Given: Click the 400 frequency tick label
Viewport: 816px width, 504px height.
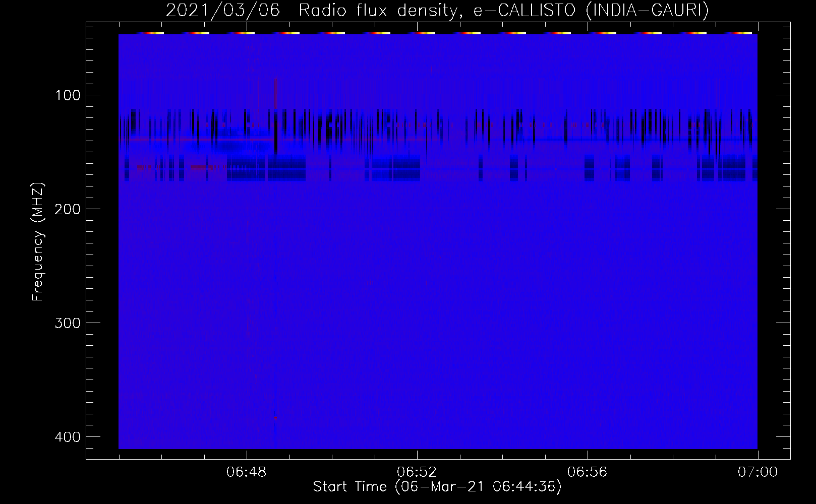Looking at the screenshot, I should point(67,436).
